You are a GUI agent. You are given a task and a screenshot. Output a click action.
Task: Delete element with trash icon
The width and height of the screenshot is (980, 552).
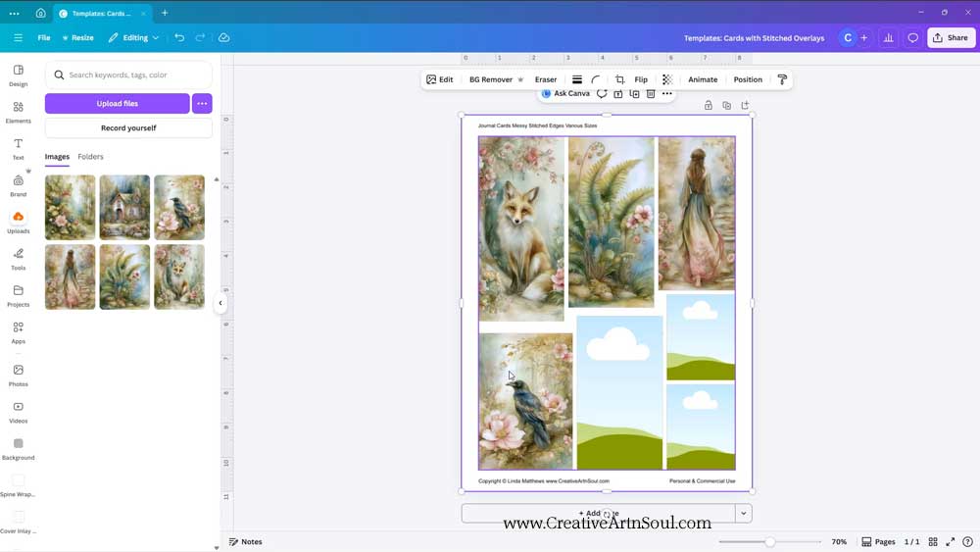pyautogui.click(x=651, y=94)
